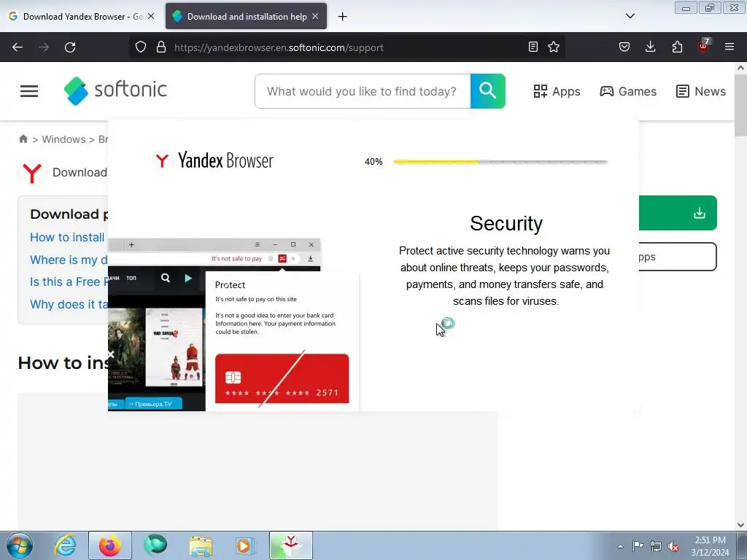747x560 pixels.
Task: Open the News section
Action: tap(701, 91)
